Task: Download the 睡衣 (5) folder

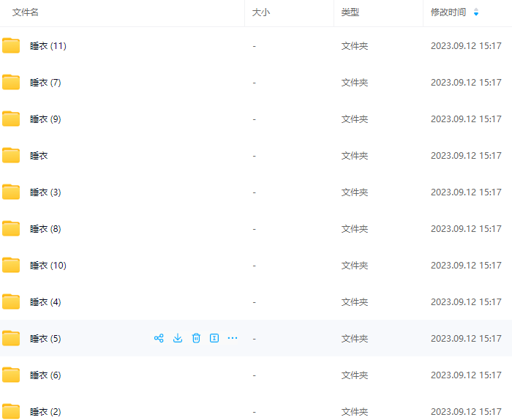Action: tap(178, 338)
